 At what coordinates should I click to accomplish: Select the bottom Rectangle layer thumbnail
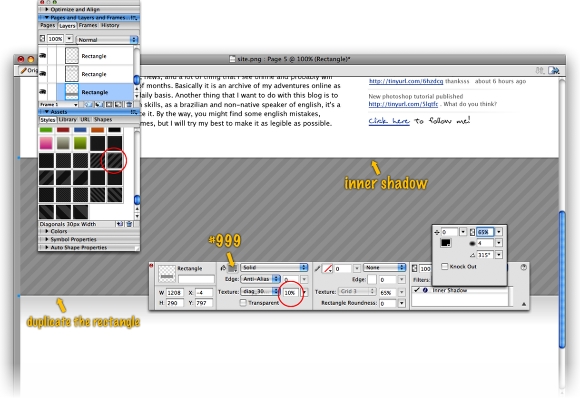pyautogui.click(x=72, y=92)
